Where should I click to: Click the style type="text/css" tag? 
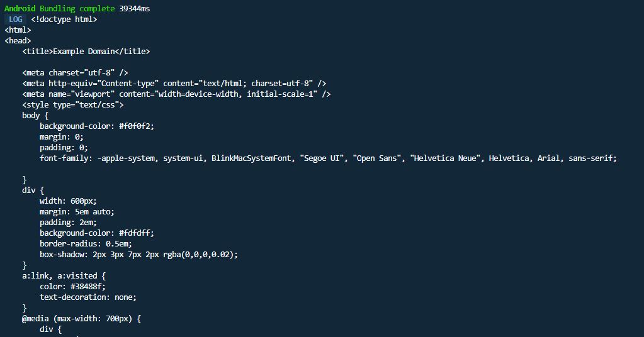[x=73, y=105]
